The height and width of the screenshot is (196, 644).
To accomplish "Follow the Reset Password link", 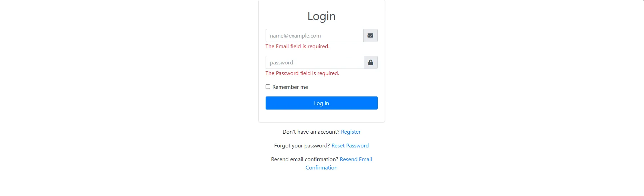I will pyautogui.click(x=350, y=146).
